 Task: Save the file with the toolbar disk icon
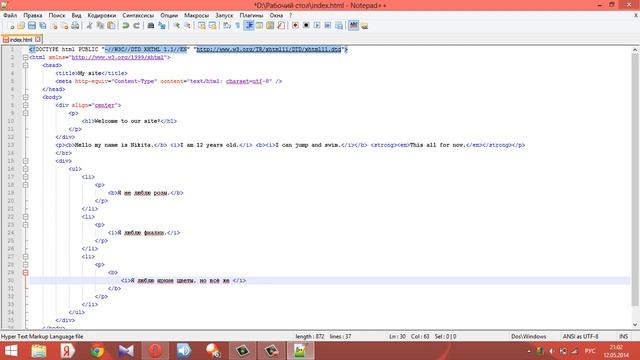[x=32, y=26]
